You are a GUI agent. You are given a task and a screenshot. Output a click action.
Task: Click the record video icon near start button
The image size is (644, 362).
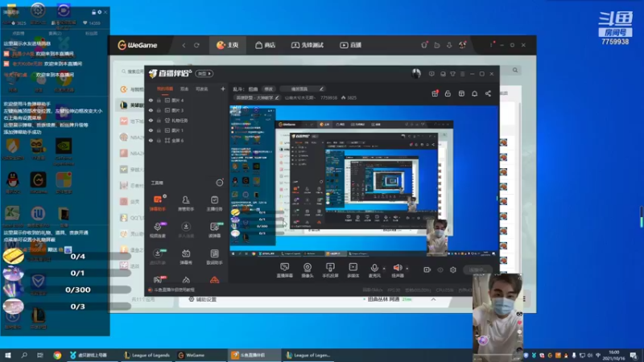(x=427, y=269)
